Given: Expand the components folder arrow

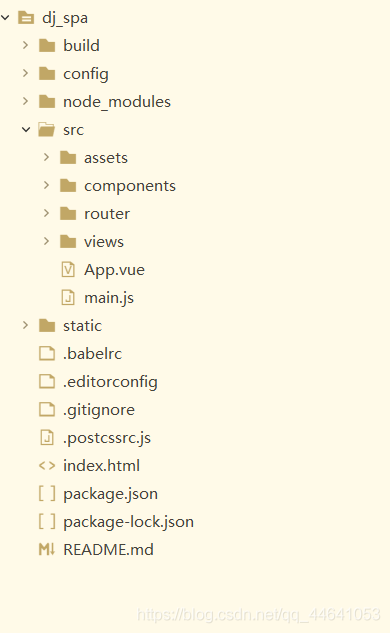Looking at the screenshot, I should click(46, 185).
